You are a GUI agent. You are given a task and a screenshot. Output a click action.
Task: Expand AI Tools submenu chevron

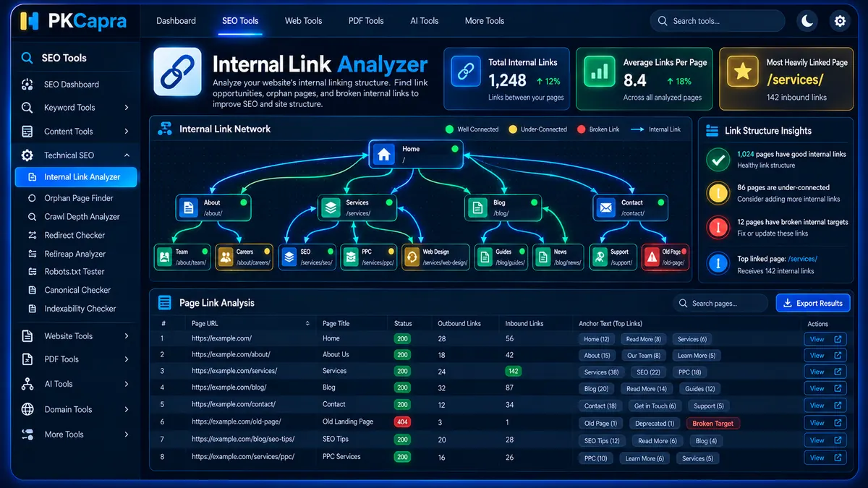(127, 384)
